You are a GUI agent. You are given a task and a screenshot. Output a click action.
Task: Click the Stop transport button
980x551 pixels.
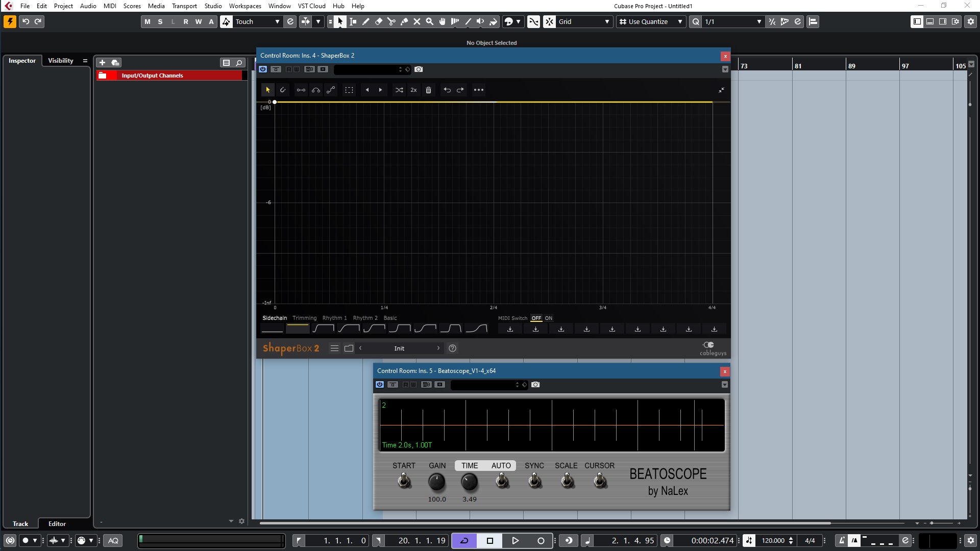490,540
